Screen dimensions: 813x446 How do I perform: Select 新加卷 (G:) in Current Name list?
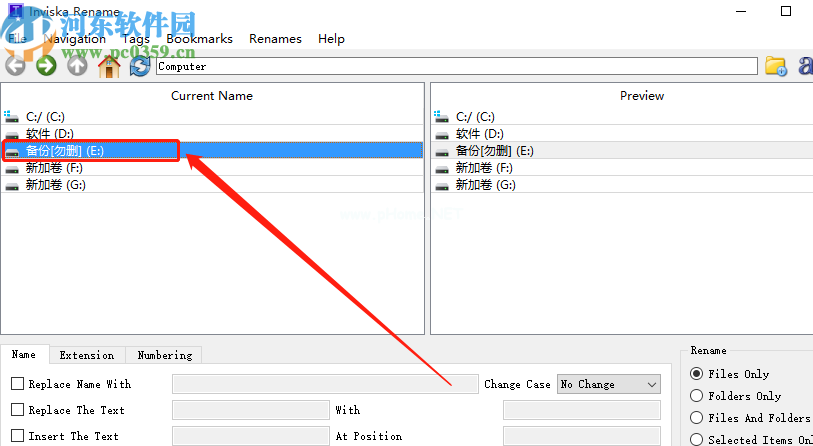(x=54, y=185)
